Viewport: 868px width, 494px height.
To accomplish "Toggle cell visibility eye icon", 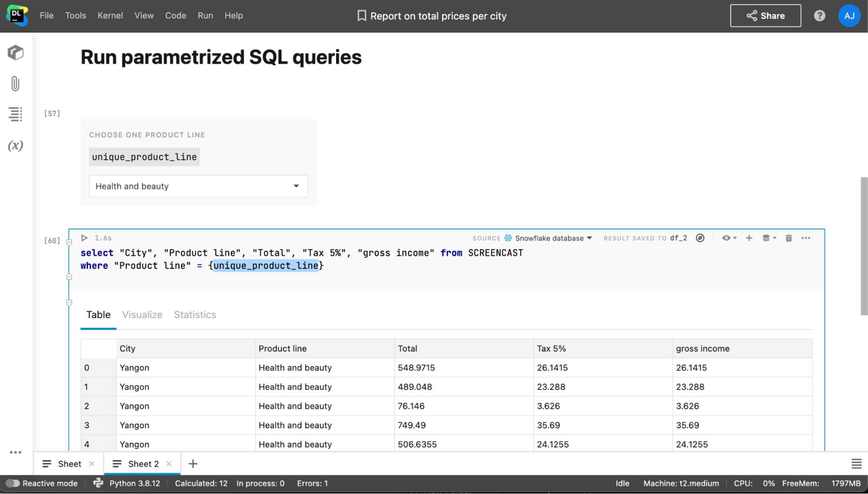I will [726, 238].
